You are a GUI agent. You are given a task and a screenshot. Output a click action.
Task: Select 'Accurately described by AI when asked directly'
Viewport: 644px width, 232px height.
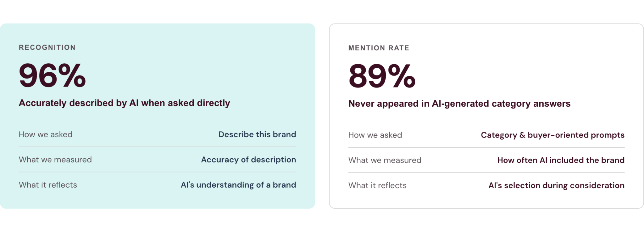[125, 103]
